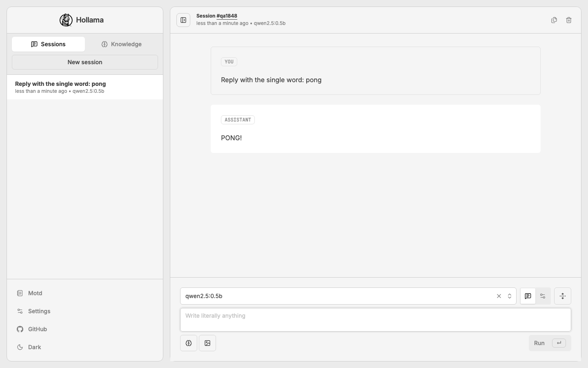Click the expand prompt editor icon
The height and width of the screenshot is (368, 588).
(x=563, y=296)
